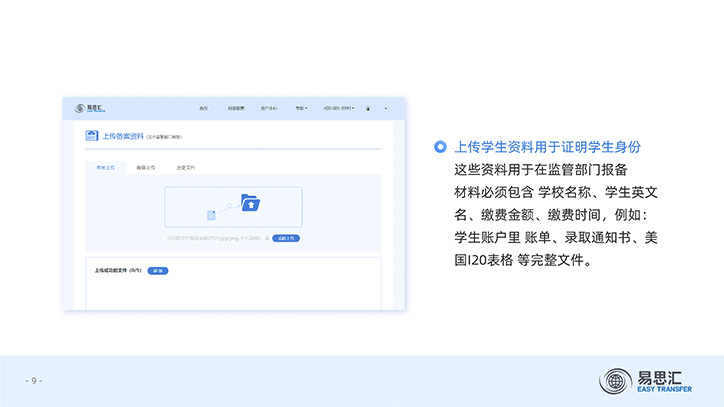Open 用户中心 in the top navigation
The image size is (724, 407).
click(269, 107)
